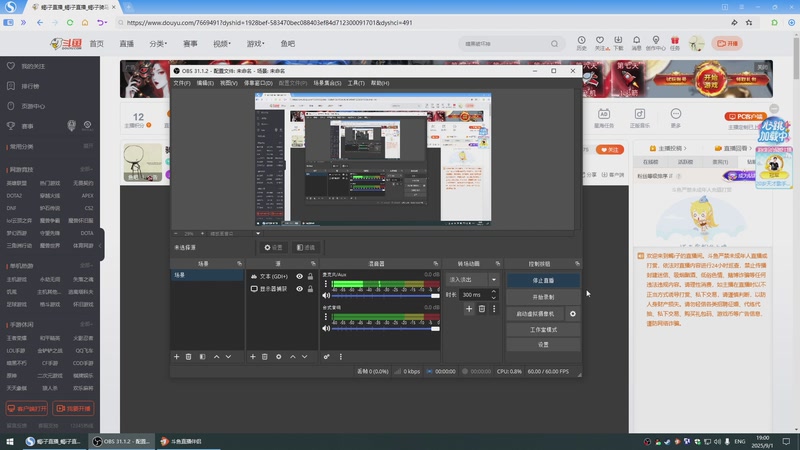Image resolution: width=800 pixels, height=450 pixels.
Task: Expand 视频 dropdown in Douyu nav
Action: point(222,44)
